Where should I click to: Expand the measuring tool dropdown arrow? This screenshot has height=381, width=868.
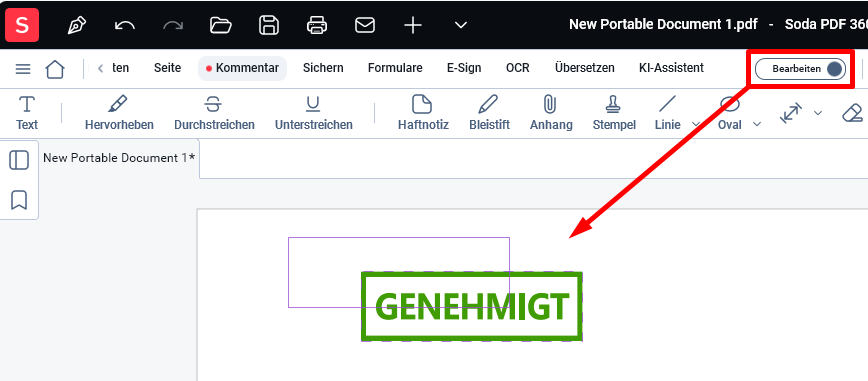[x=818, y=113]
